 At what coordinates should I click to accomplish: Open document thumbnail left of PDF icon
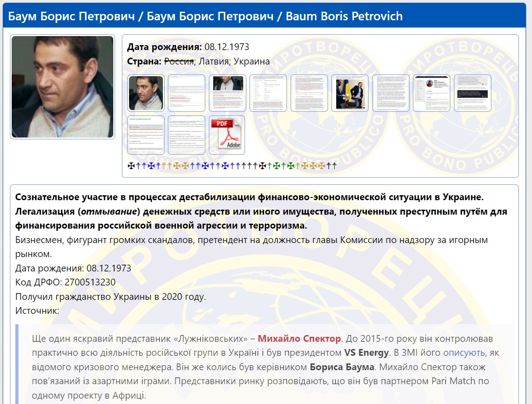(x=186, y=135)
